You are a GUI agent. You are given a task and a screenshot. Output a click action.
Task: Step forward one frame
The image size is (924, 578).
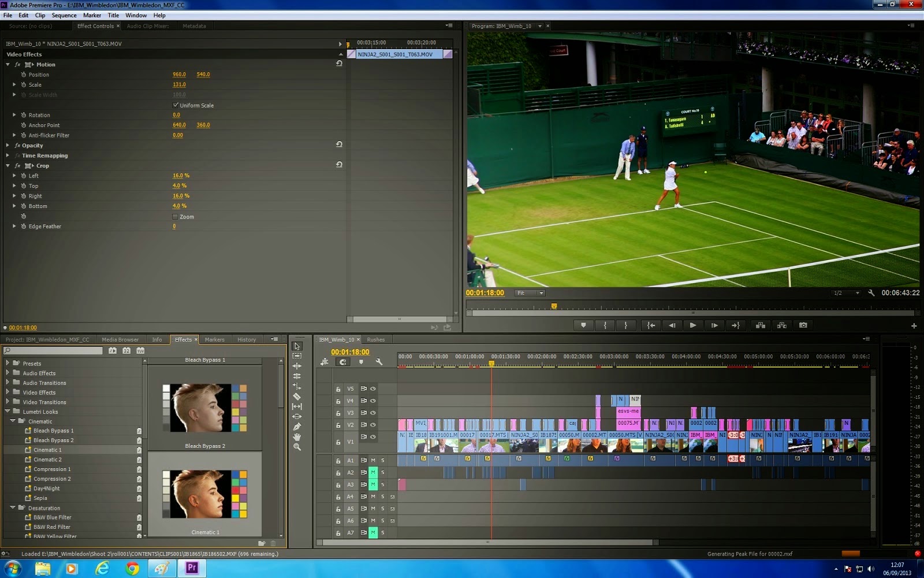tap(714, 325)
